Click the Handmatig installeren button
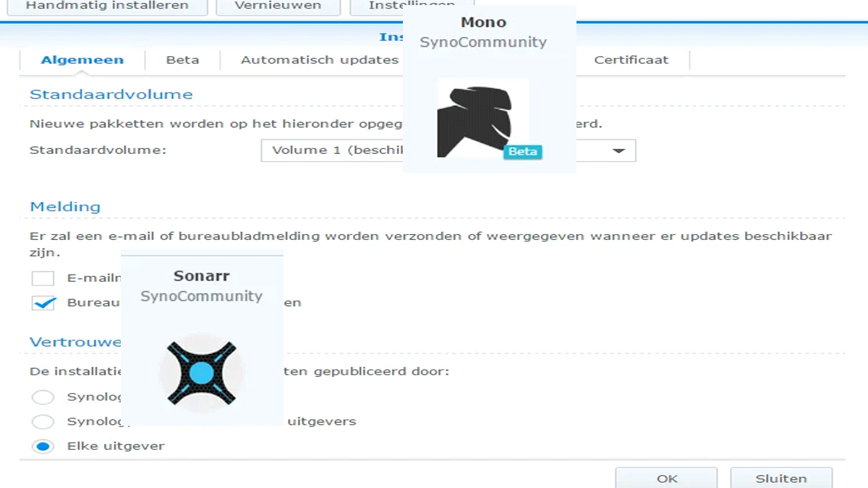868x488 pixels. tap(107, 6)
